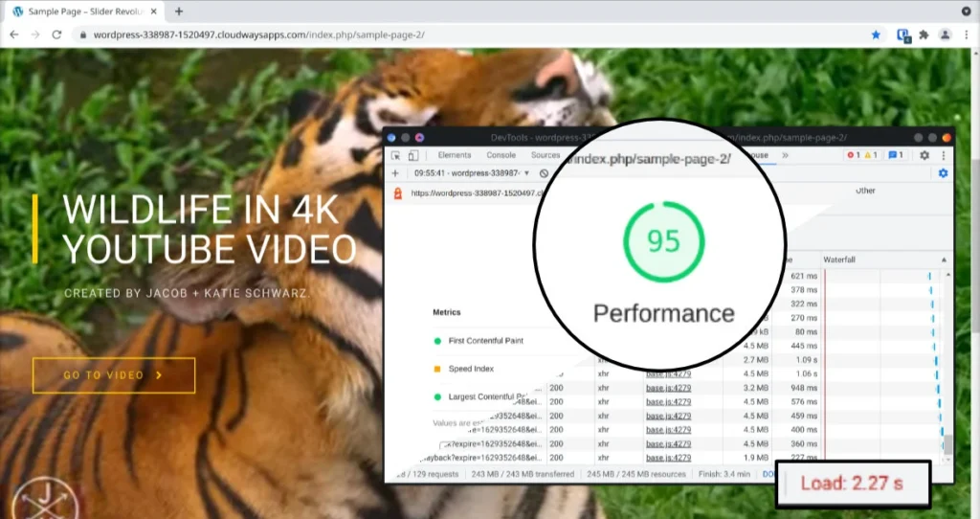The width and height of the screenshot is (980, 519).
Task: Open the browser extensions puzzle icon
Action: [x=924, y=35]
